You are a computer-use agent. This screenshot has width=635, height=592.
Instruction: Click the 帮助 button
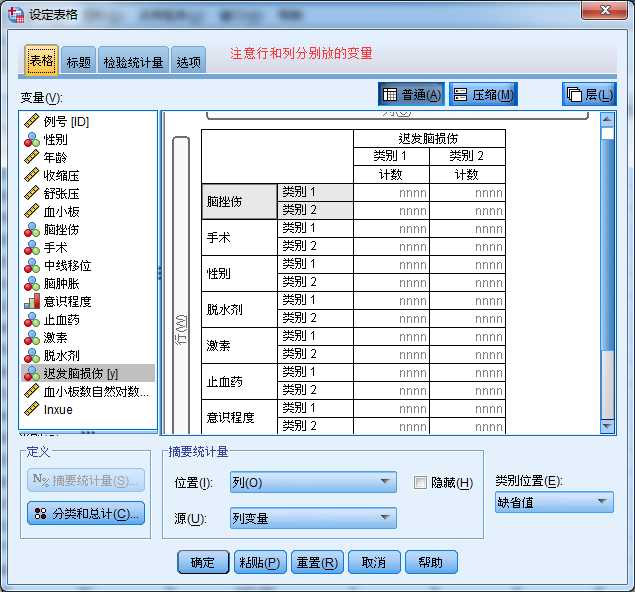pyautogui.click(x=431, y=562)
